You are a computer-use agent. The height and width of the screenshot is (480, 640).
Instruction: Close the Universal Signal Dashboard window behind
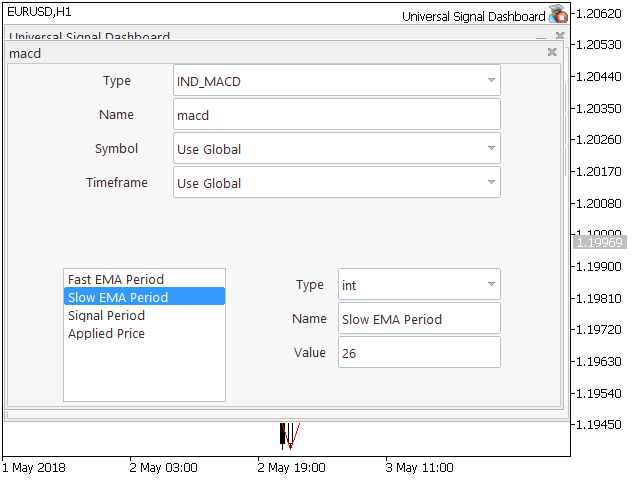[560, 36]
